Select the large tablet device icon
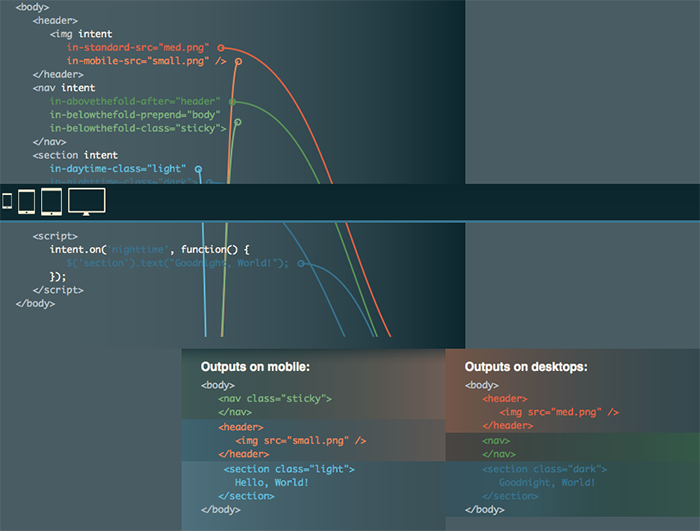Viewport: 700px width, 531px height. click(x=51, y=202)
